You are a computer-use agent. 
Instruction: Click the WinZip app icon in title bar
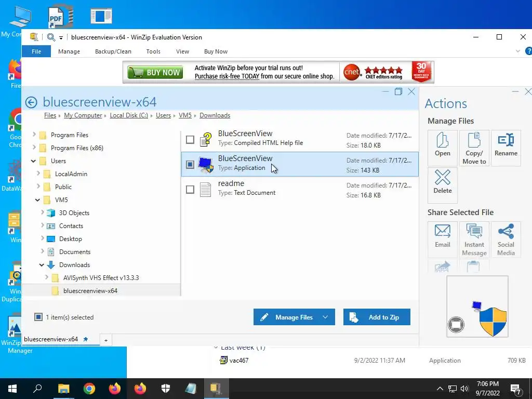point(34,37)
